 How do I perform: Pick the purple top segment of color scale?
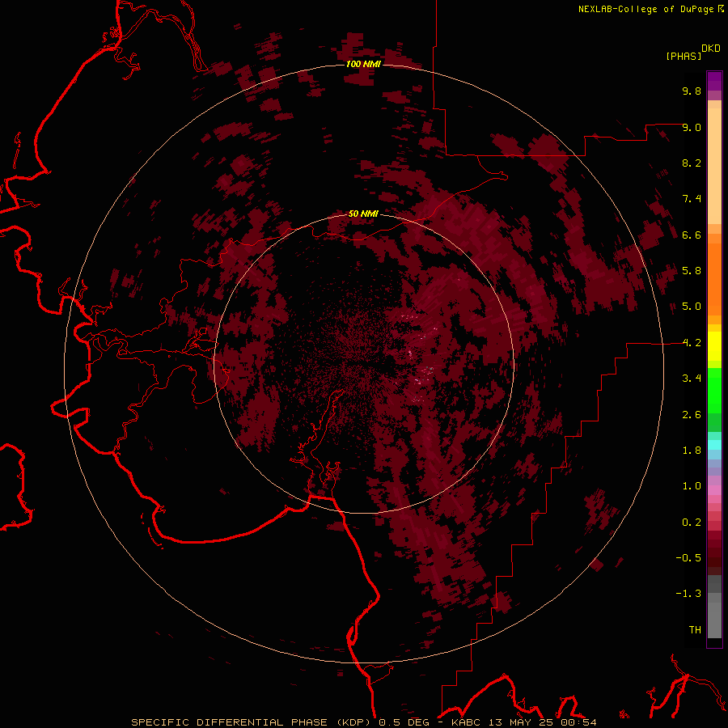click(x=714, y=81)
